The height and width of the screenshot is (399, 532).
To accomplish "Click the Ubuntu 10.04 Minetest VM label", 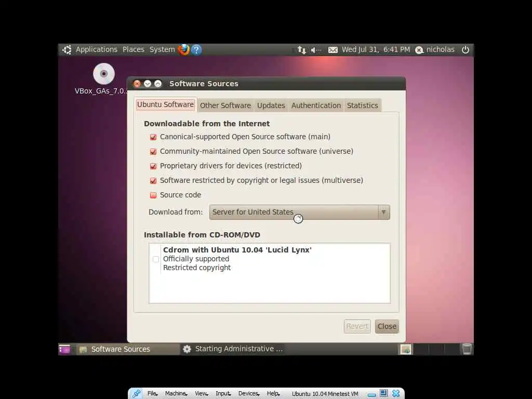I will tap(325, 394).
